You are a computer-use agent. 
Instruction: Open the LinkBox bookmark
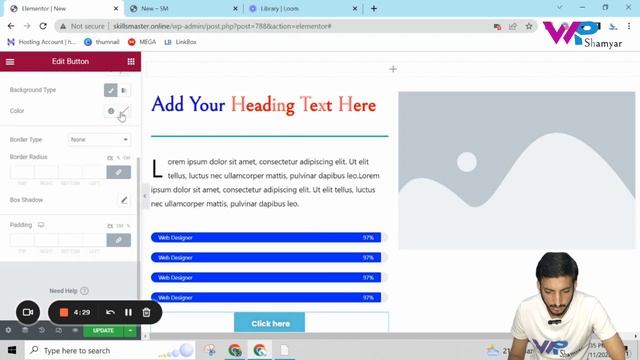(180, 42)
